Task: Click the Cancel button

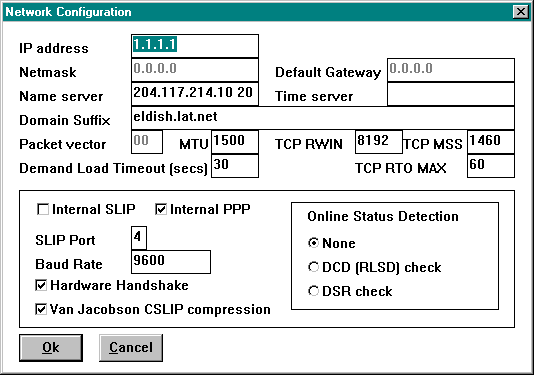Action: [x=131, y=348]
